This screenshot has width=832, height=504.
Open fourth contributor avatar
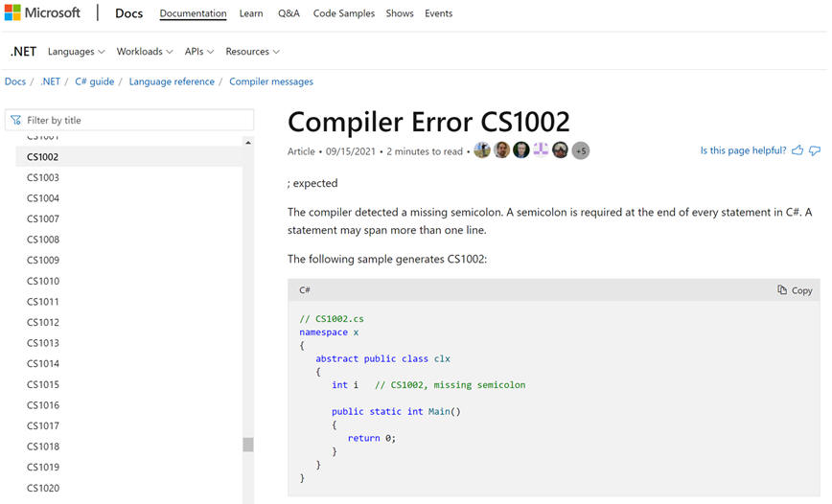(x=541, y=150)
